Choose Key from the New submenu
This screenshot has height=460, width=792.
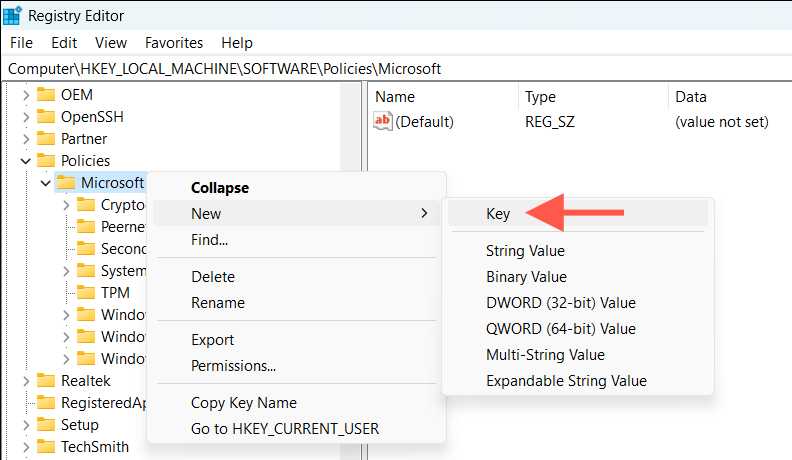pos(498,213)
